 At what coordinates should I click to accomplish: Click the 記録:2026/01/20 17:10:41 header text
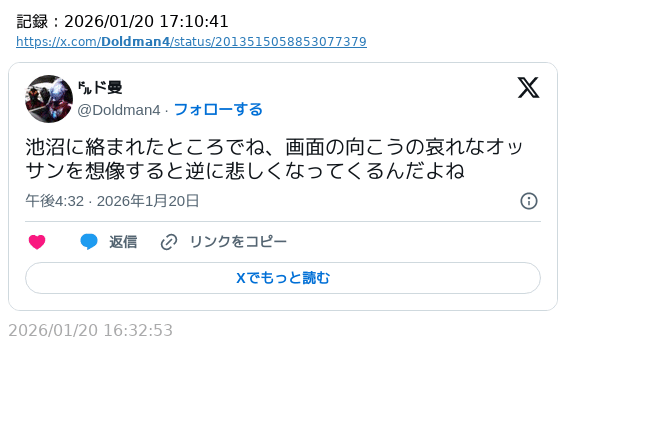123,21
